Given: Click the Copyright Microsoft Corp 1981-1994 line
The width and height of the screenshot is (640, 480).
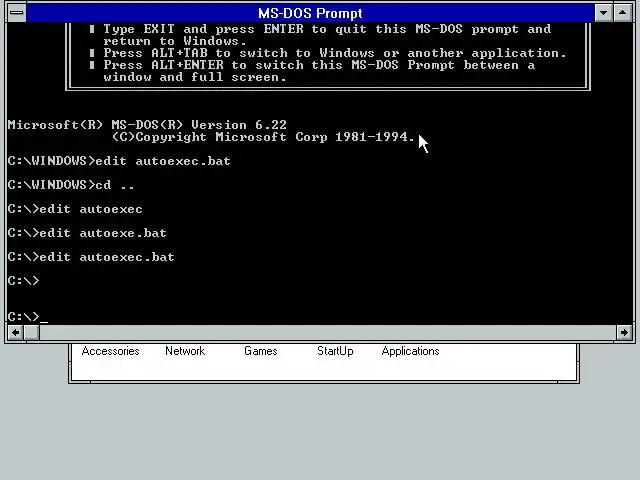Looking at the screenshot, I should (x=263, y=137).
